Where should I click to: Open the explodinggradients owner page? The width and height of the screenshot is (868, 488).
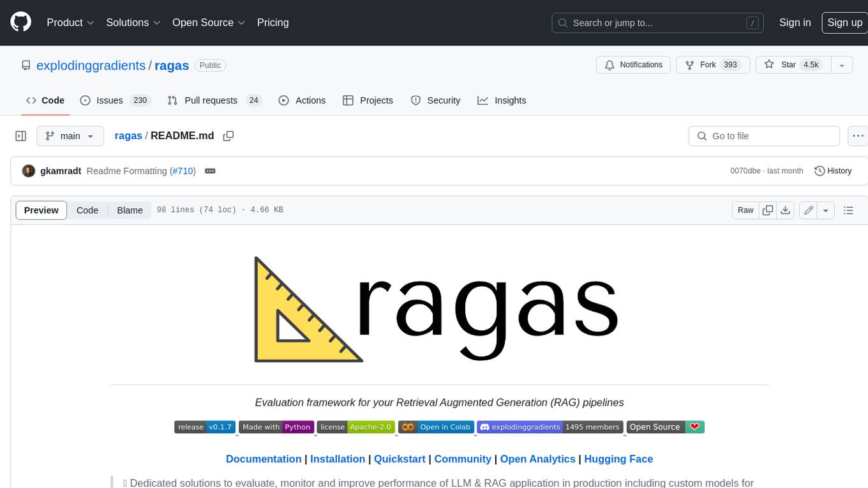click(91, 65)
